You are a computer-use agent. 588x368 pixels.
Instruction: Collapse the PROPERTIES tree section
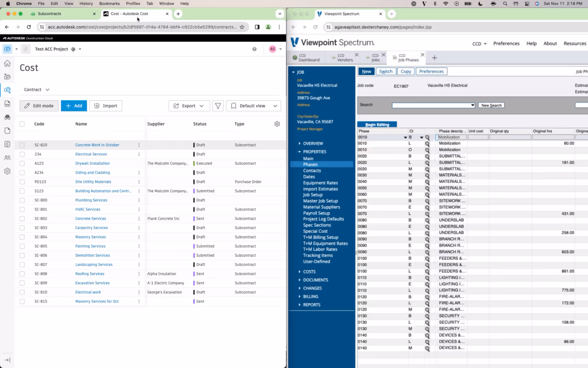pos(299,152)
